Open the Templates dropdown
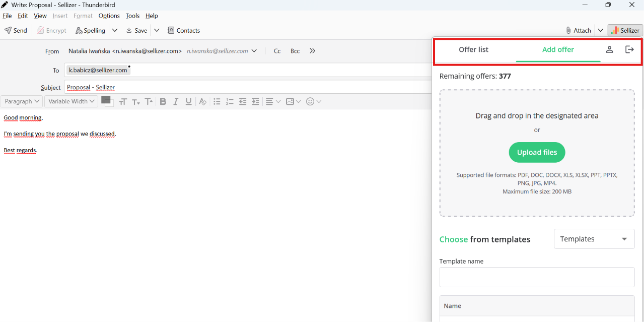 click(x=594, y=239)
